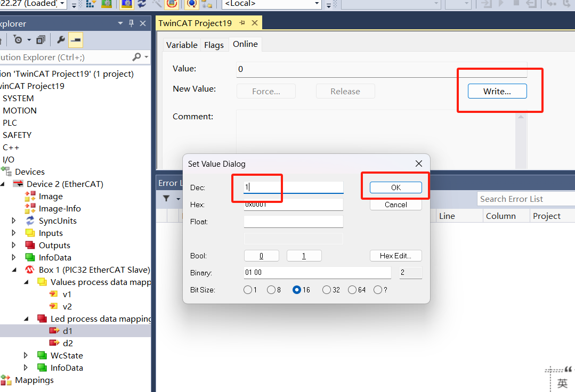
Task: Expand the SyncUnits node
Action: pyautogui.click(x=14, y=220)
